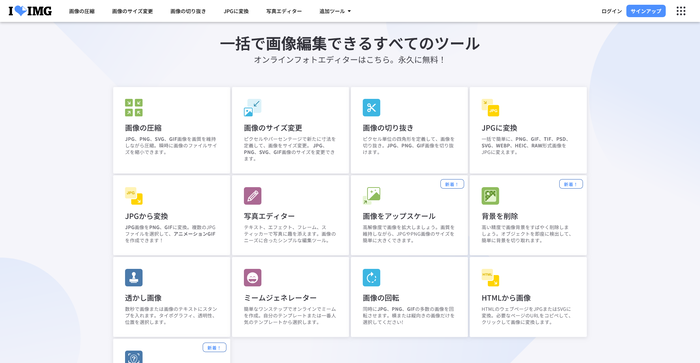Viewport: 700px width, 363px height.
Task: Click the 背景を削除 card description text
Action: tap(526, 234)
